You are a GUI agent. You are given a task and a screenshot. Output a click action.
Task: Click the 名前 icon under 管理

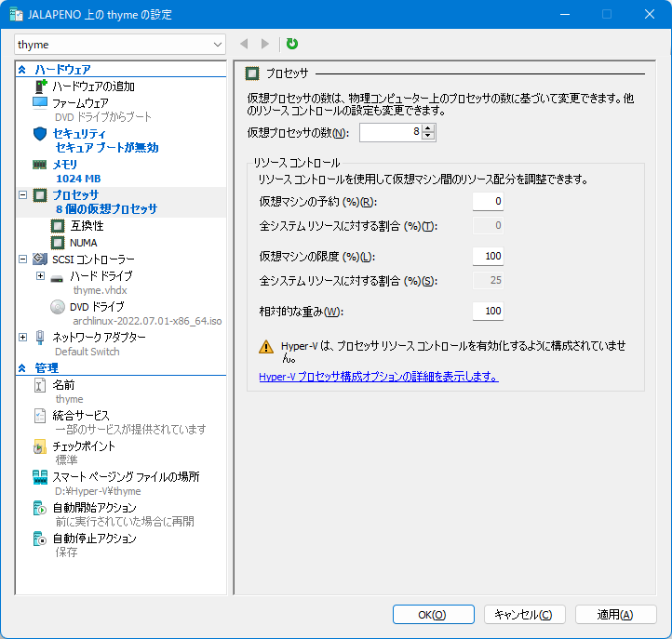point(40,385)
